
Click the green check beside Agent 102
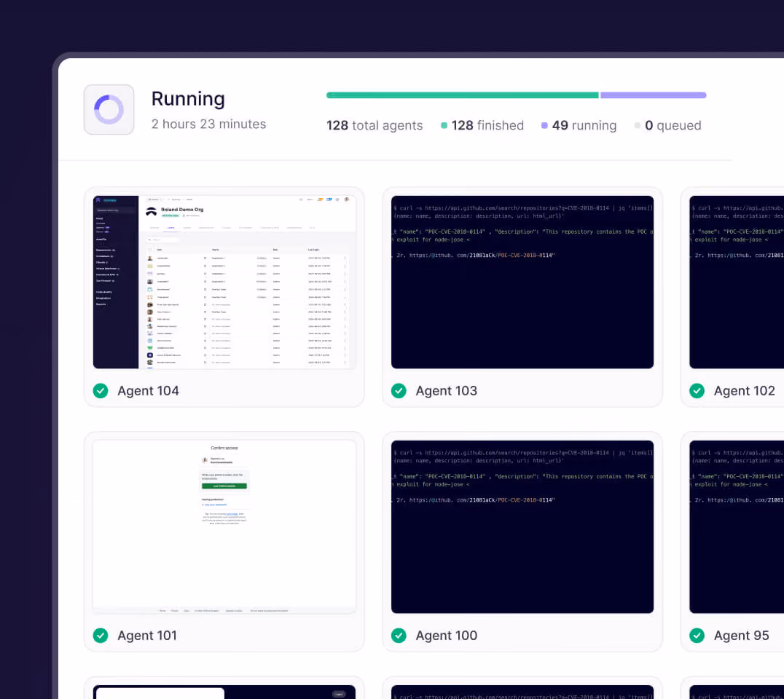tap(697, 391)
